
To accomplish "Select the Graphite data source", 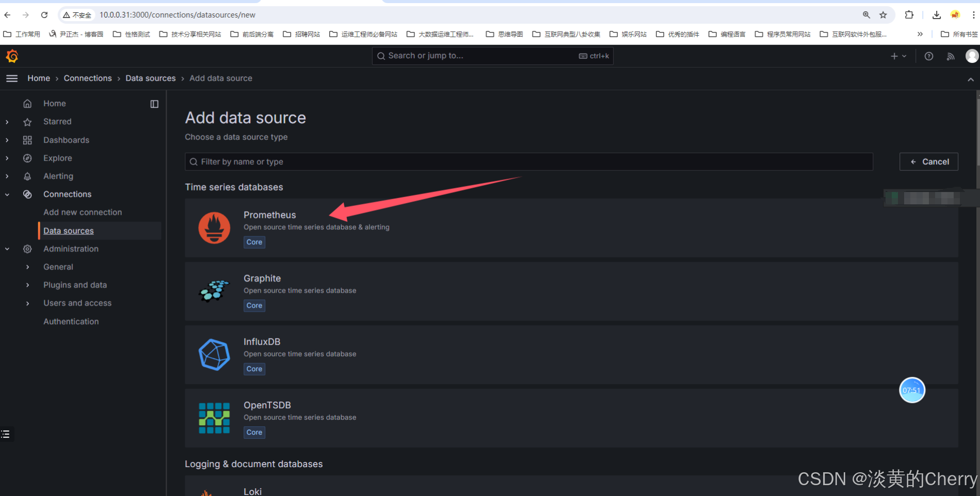I will [x=571, y=292].
